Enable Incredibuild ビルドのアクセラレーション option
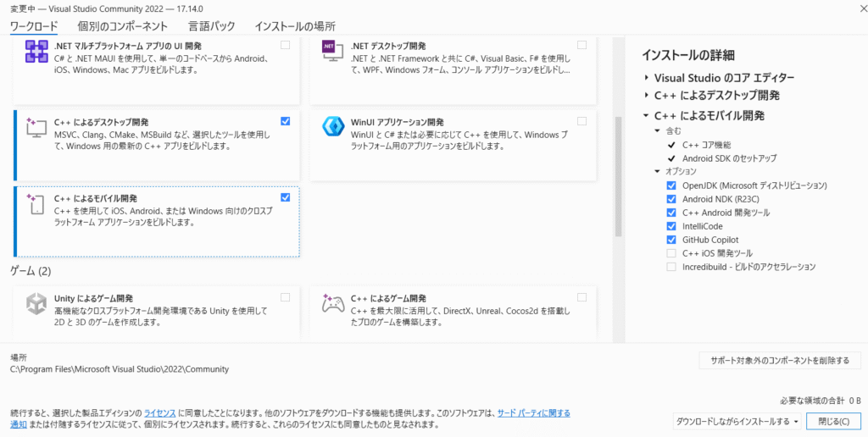This screenshot has height=437, width=868. (x=671, y=267)
